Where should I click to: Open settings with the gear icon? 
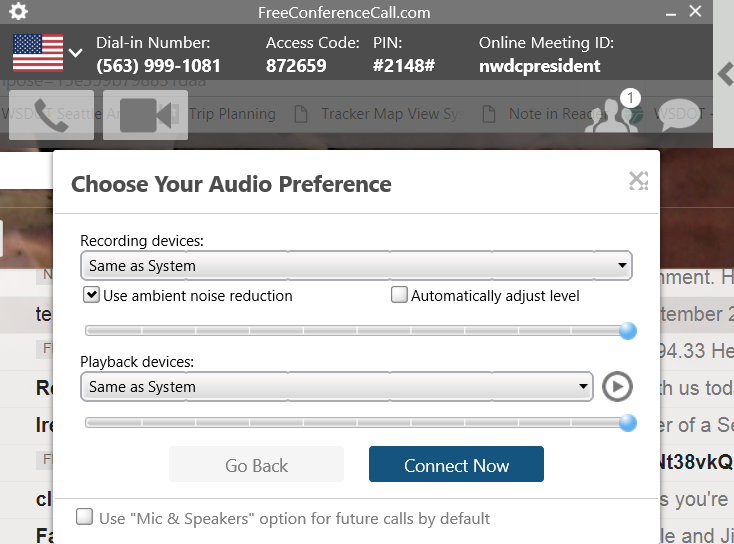pyautogui.click(x=18, y=11)
